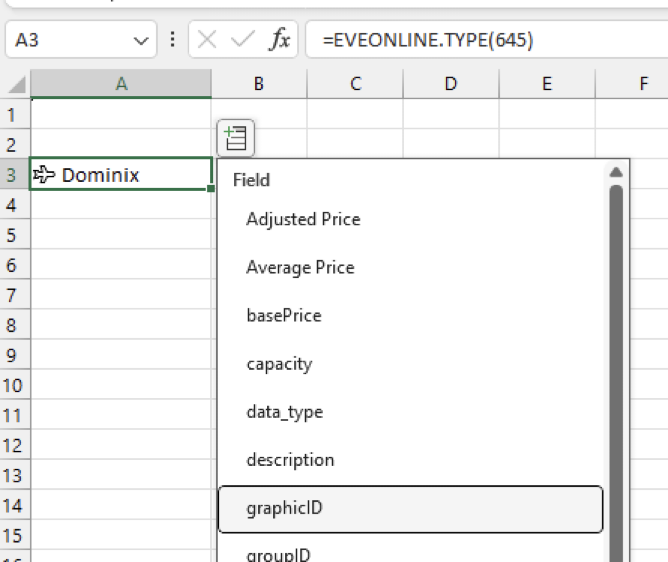Click cell A10
The width and height of the screenshot is (668, 562).
click(x=121, y=385)
